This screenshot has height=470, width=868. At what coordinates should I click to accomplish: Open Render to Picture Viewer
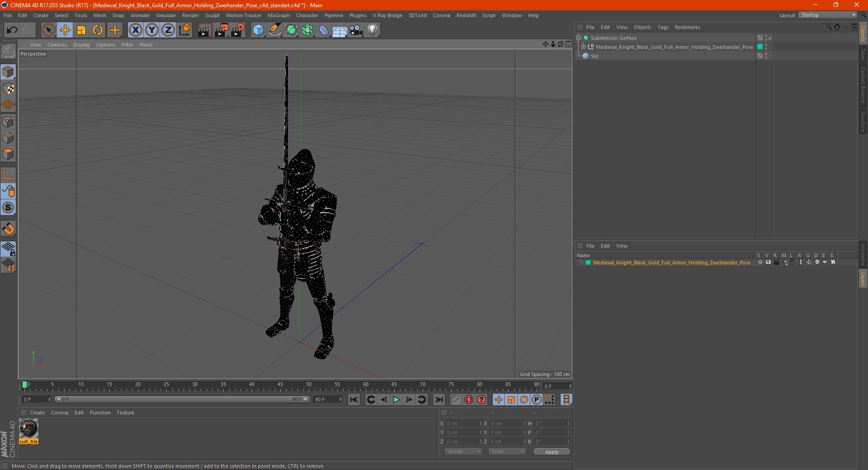tap(221, 30)
